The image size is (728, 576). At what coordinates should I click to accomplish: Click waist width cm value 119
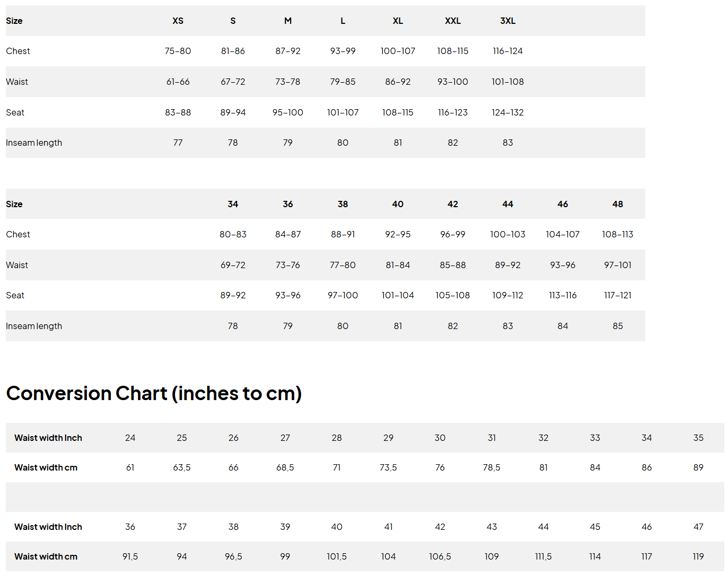point(698,556)
